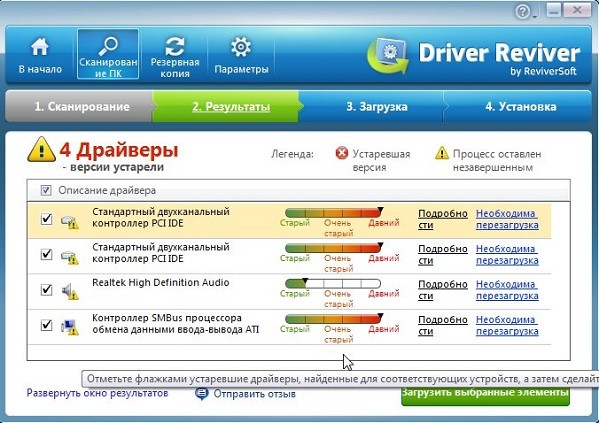
Task: Click the Процесс оставлен незавершенным legend icon
Action: tap(442, 153)
